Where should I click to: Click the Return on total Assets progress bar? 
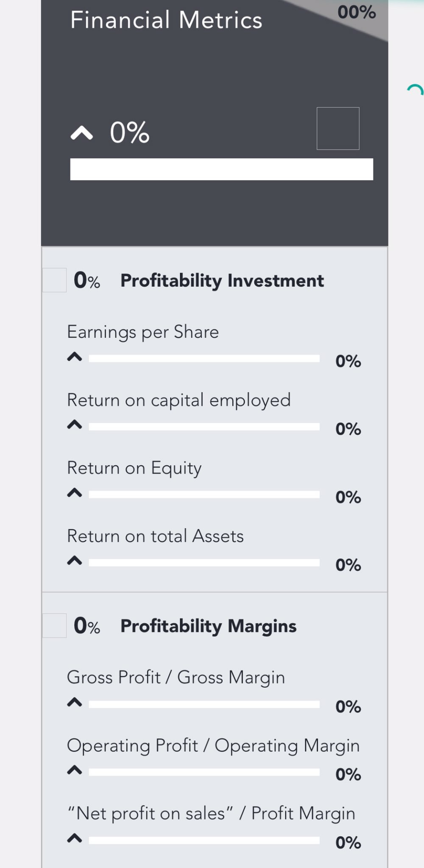(x=204, y=562)
